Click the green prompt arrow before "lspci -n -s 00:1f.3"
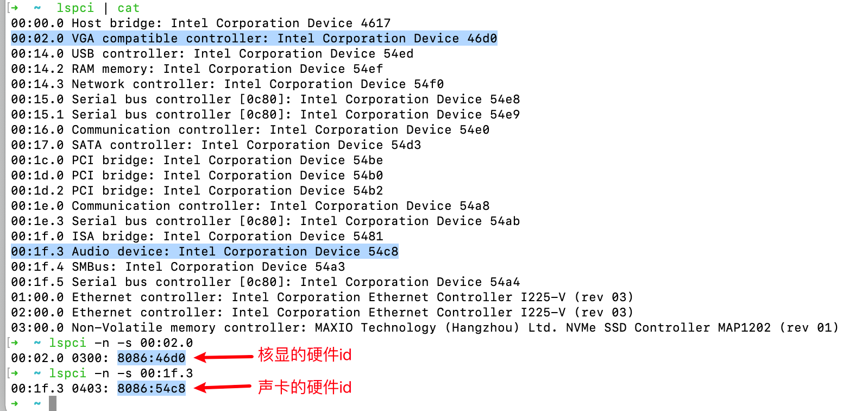 [x=14, y=373]
